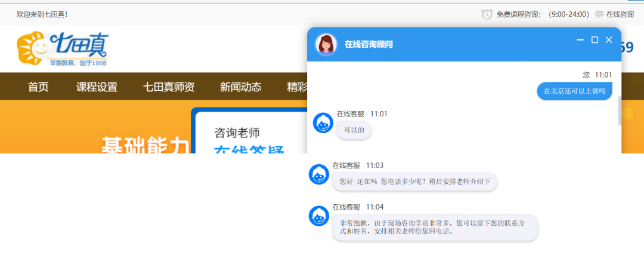Click the sent message 在北京还可以上课吗

[x=574, y=91]
